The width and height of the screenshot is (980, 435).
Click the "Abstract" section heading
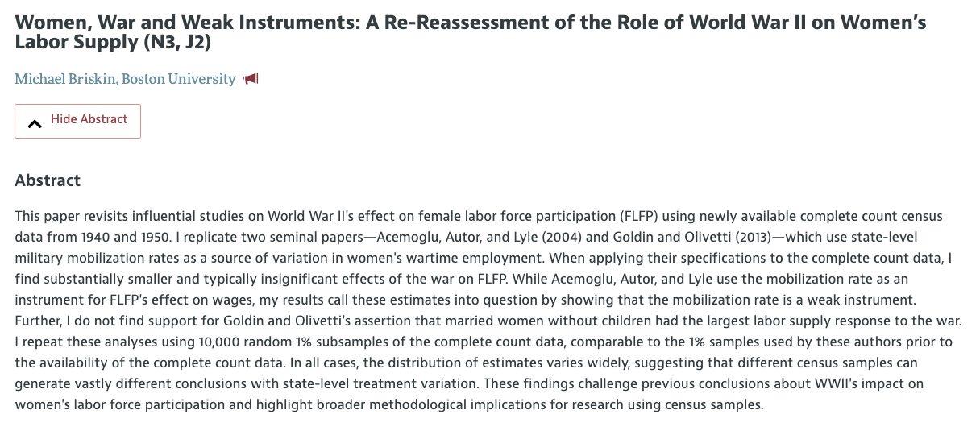48,180
